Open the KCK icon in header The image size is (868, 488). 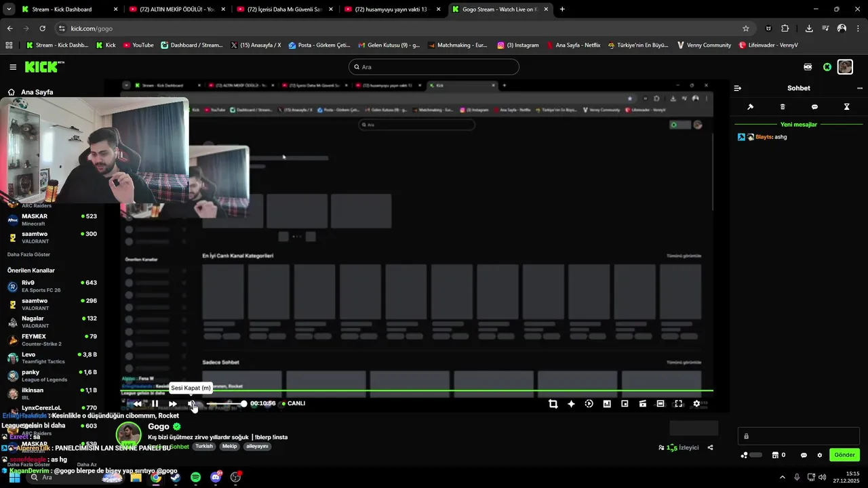(x=808, y=67)
